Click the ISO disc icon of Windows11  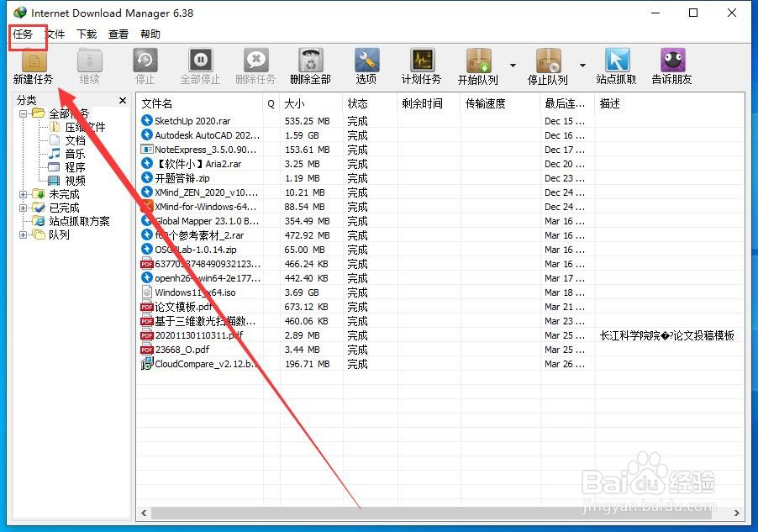pyautogui.click(x=146, y=292)
